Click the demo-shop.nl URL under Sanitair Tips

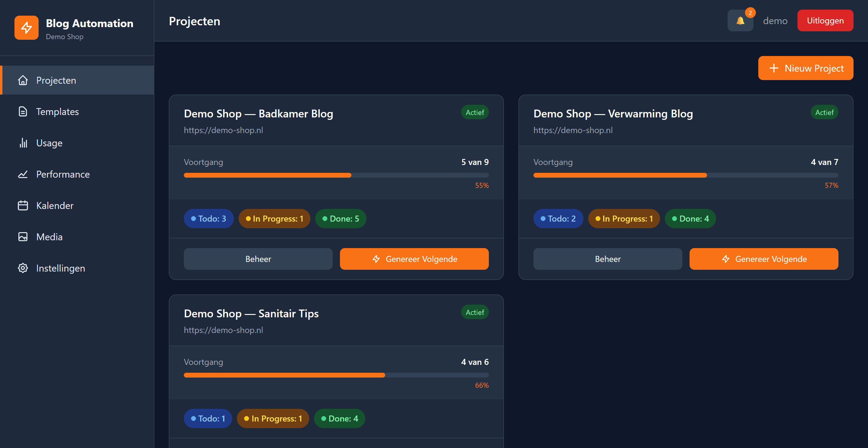click(x=223, y=330)
